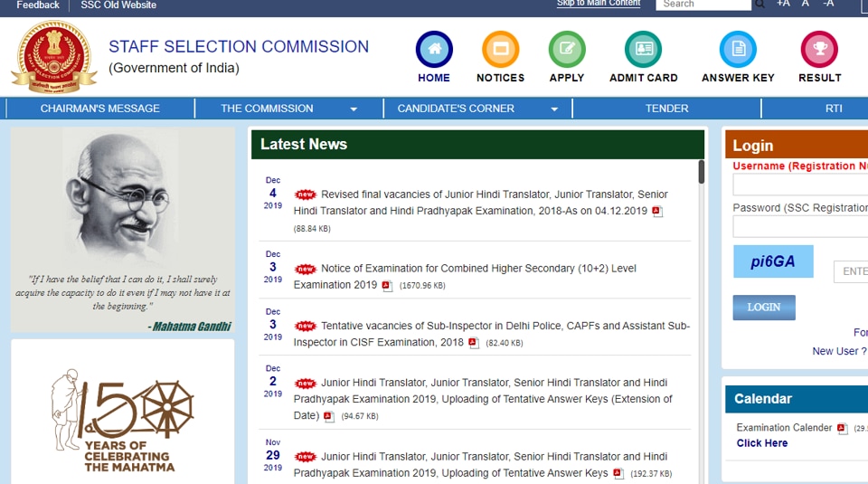Click the Latest News heading

tap(304, 144)
